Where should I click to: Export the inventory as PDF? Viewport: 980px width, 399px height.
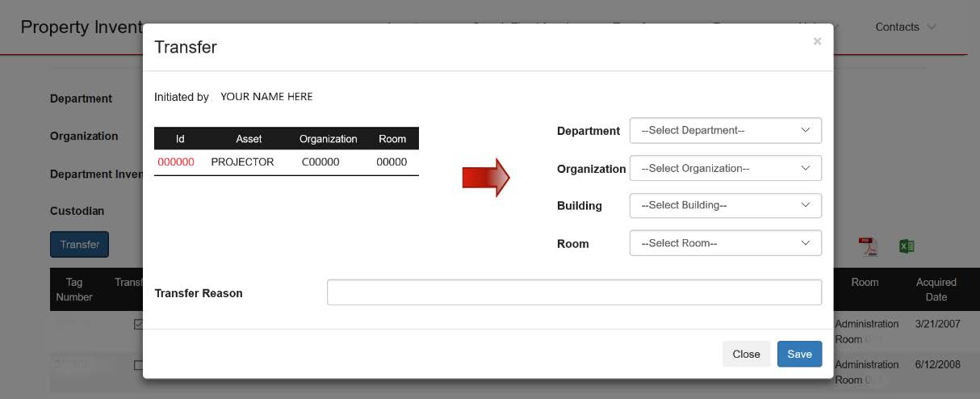(x=868, y=246)
